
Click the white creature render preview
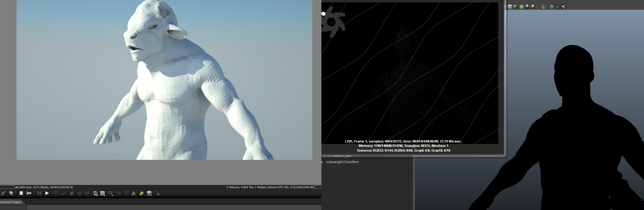[164, 80]
